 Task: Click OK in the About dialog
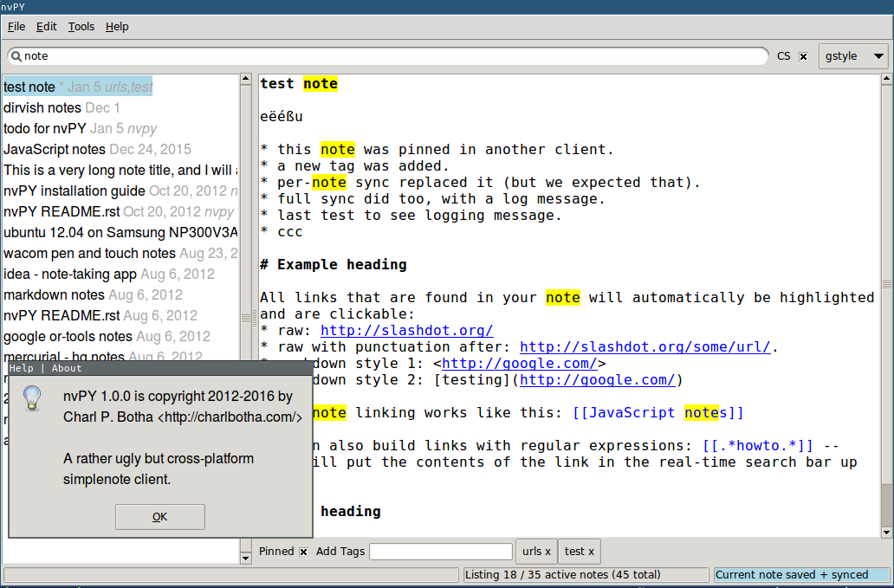(159, 517)
